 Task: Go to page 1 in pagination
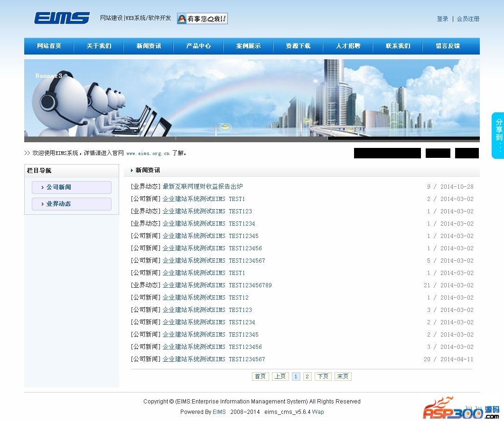(296, 376)
